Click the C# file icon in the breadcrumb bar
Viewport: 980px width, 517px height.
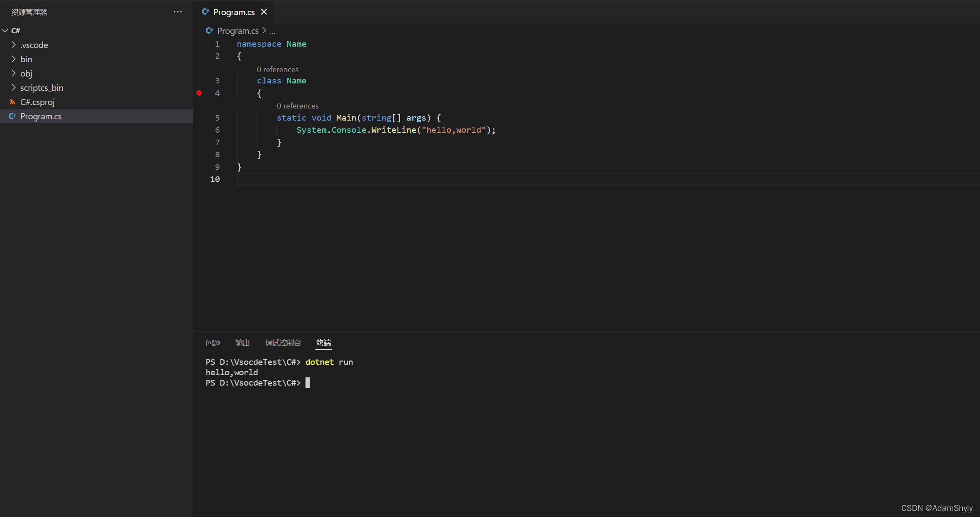(209, 31)
